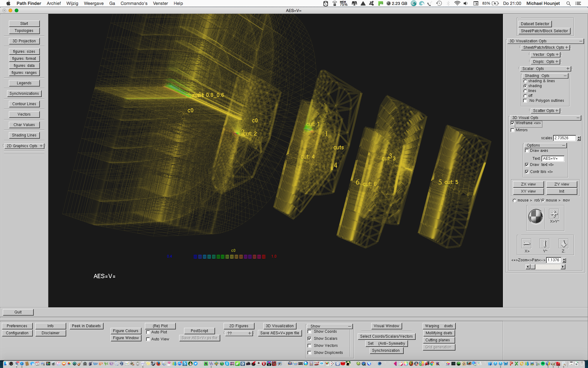Click the calendar menu bar icon
588x368 pixels.
[x=476, y=3]
